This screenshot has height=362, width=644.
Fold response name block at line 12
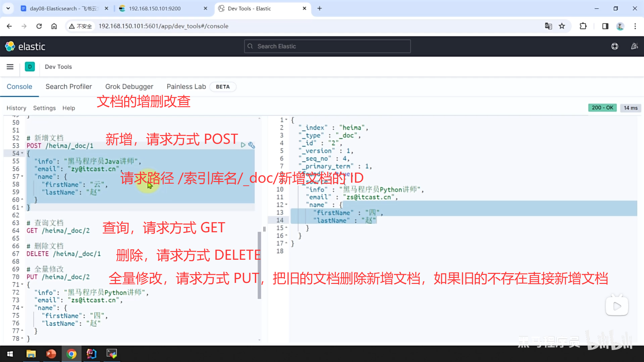pyautogui.click(x=286, y=204)
